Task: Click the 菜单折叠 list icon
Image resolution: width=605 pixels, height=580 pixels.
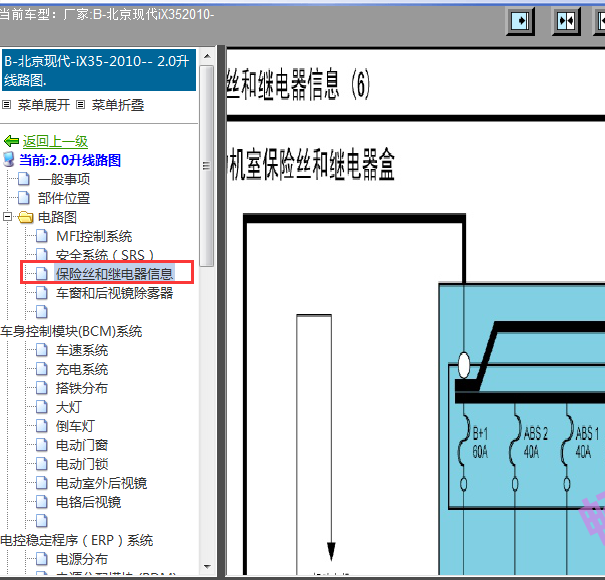Action: 80,105
